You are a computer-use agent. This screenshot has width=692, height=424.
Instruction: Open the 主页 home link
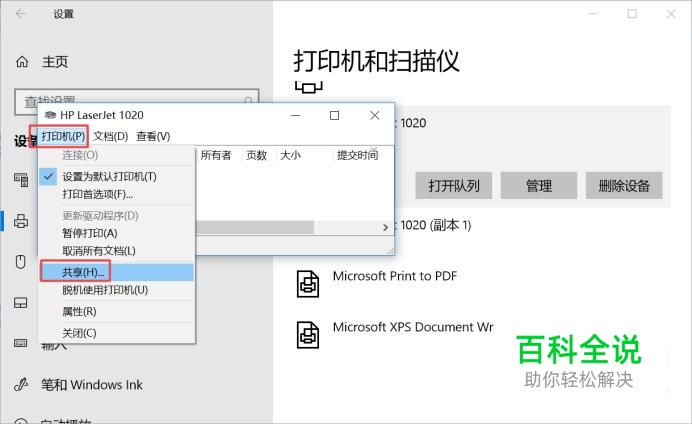pos(55,62)
